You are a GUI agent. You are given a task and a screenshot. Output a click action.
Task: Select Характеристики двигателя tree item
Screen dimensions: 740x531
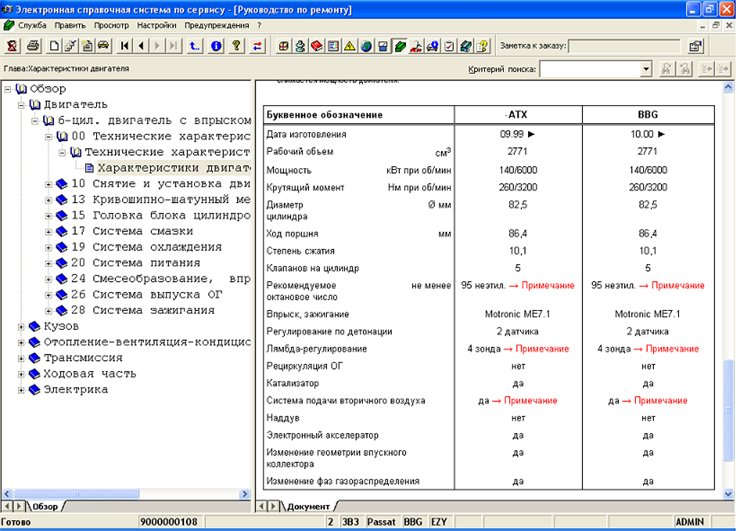coord(174,168)
